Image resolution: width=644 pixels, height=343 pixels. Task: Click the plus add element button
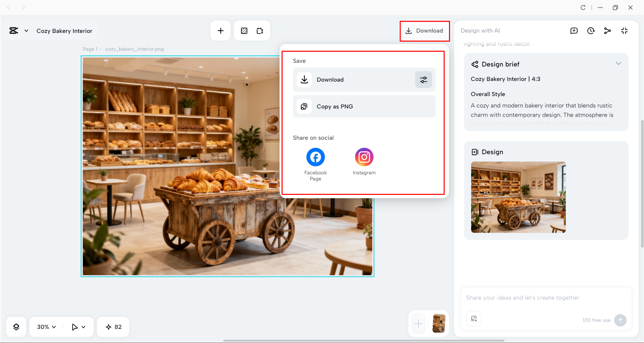tap(220, 31)
